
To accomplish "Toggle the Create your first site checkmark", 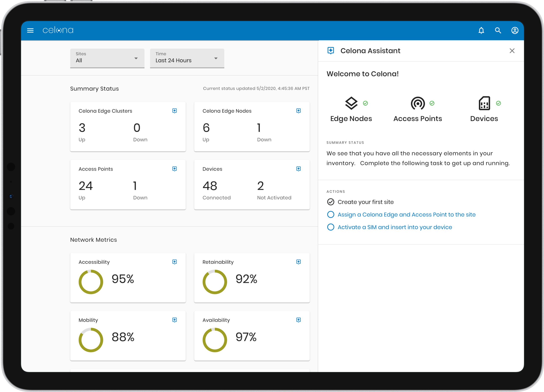I will coord(330,202).
